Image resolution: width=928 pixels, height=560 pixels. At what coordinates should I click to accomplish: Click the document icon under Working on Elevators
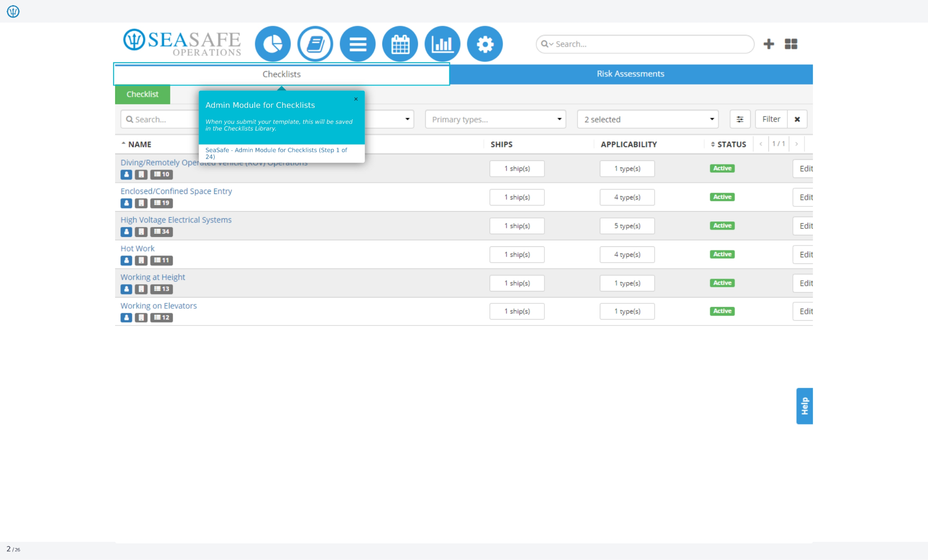[x=141, y=317]
